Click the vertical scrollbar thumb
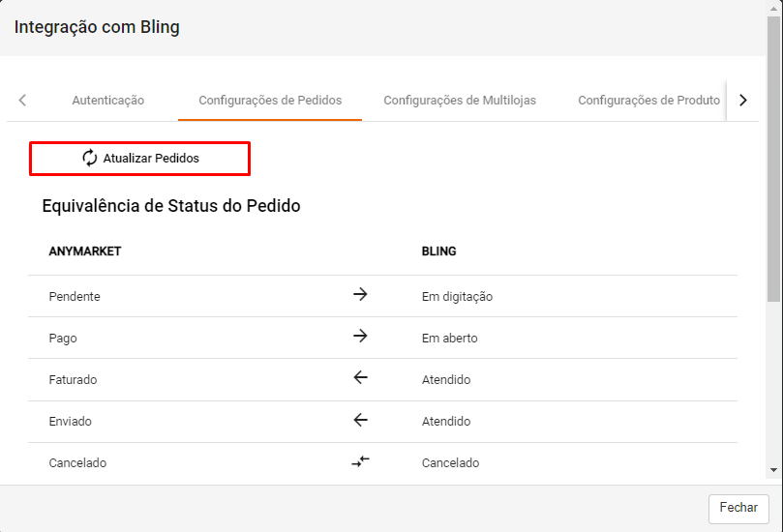The height and width of the screenshot is (532, 783). (773, 159)
